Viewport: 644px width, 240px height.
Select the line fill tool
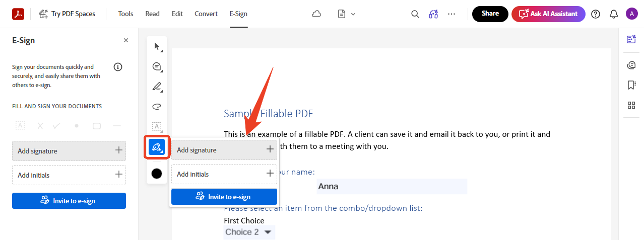point(117,125)
